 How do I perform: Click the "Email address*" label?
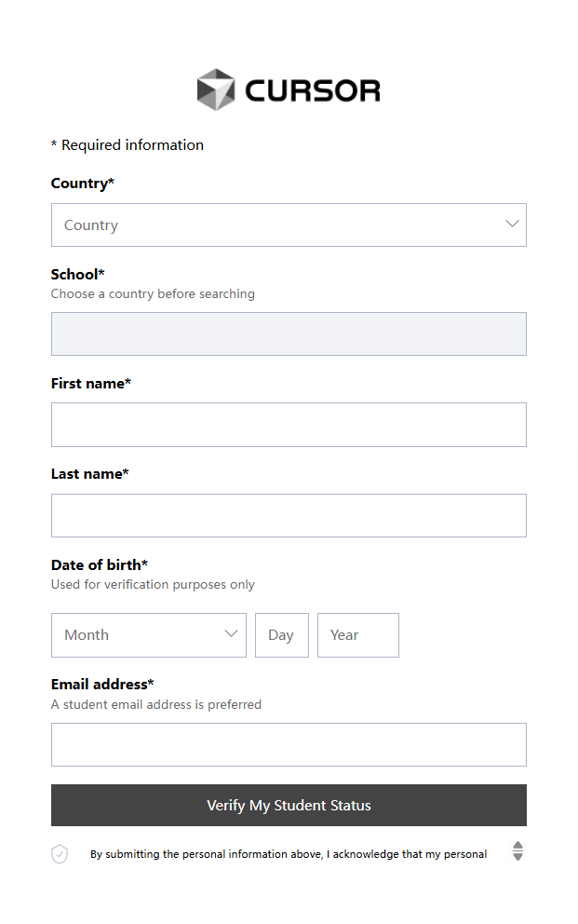[x=102, y=685]
